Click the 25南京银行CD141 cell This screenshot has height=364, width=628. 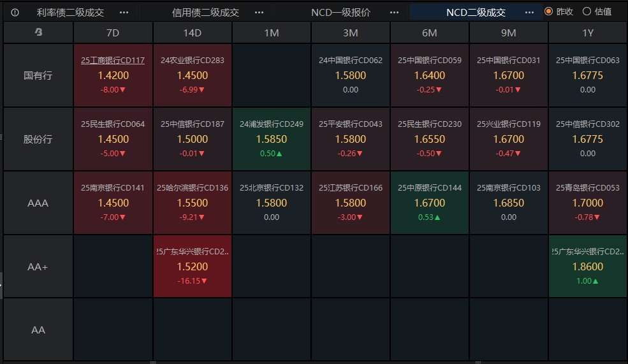113,203
